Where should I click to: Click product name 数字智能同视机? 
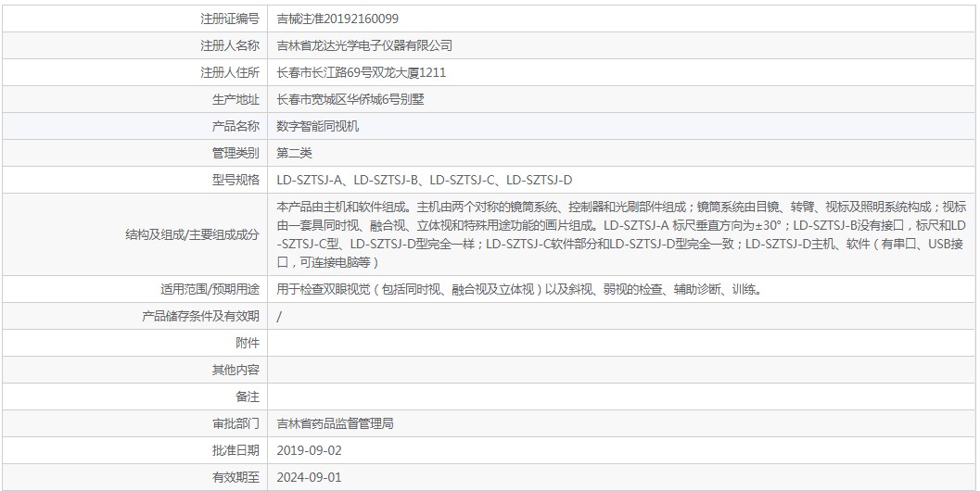coord(317,126)
